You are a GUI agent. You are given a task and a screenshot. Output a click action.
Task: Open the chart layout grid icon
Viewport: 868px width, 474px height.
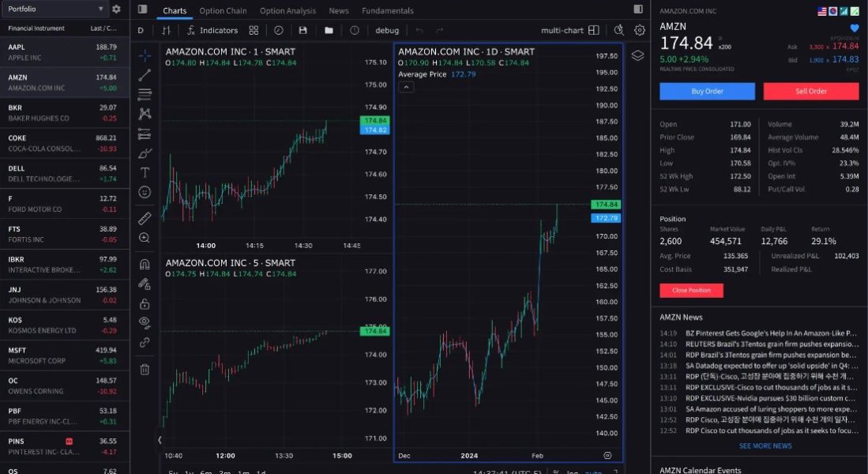click(x=254, y=30)
